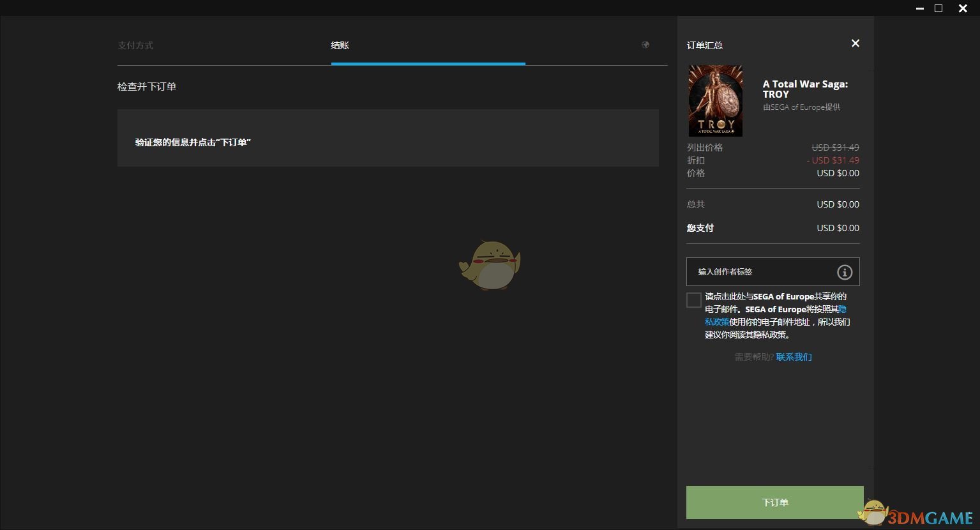Viewport: 980px width, 530px height.
Task: Close the application window
Action: point(963,8)
